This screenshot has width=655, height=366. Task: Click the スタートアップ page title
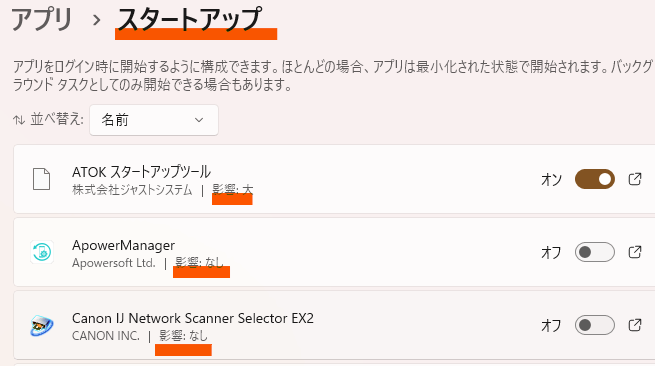pos(190,19)
